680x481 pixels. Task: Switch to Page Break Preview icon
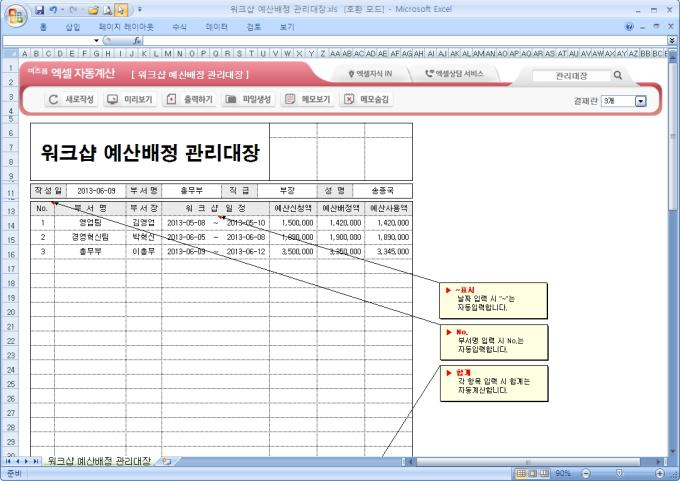544,473
